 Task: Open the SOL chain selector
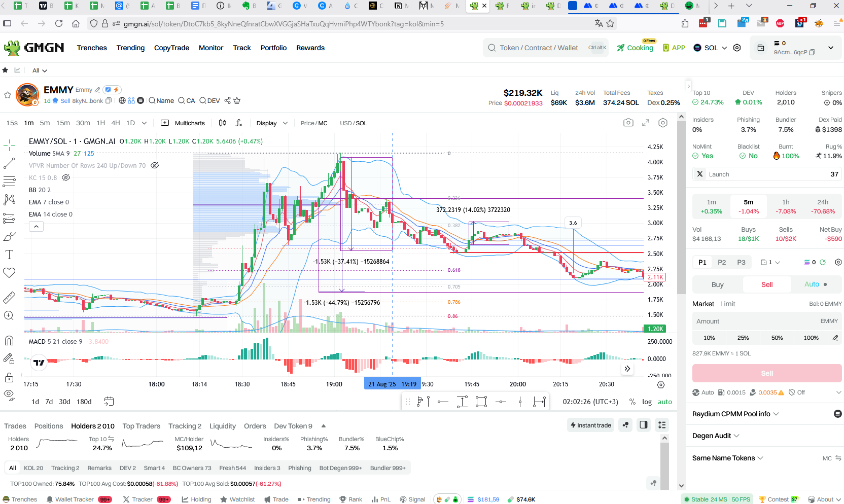click(x=710, y=48)
